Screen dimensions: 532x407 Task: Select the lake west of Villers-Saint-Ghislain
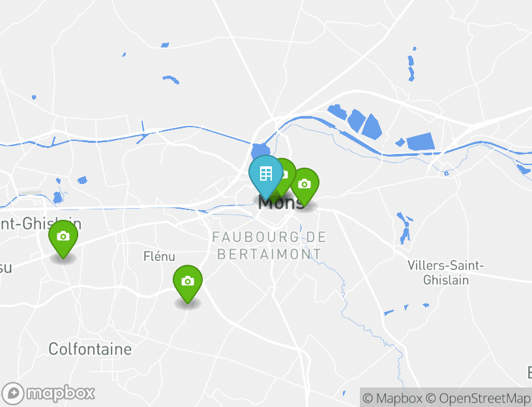404,228
